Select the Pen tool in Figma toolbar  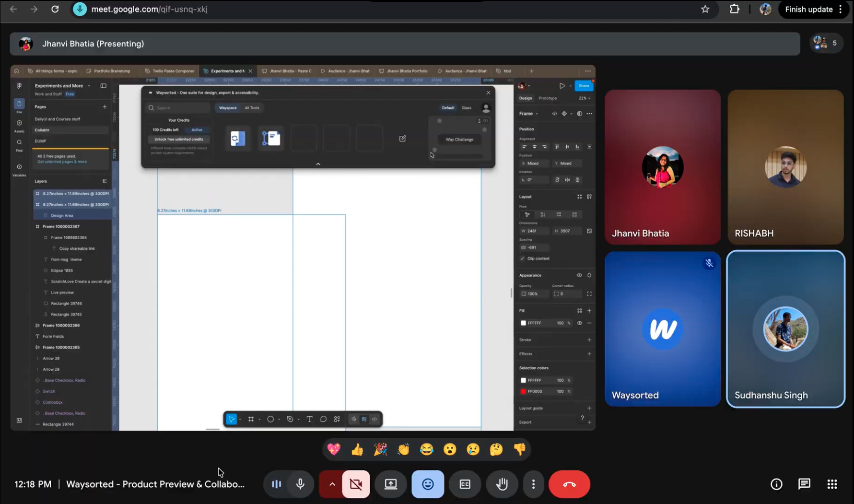pos(290,419)
